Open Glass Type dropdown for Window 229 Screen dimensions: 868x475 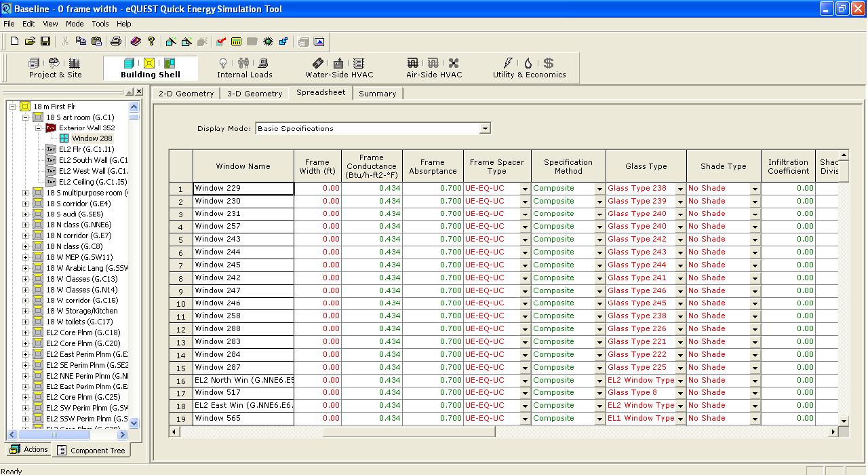680,189
